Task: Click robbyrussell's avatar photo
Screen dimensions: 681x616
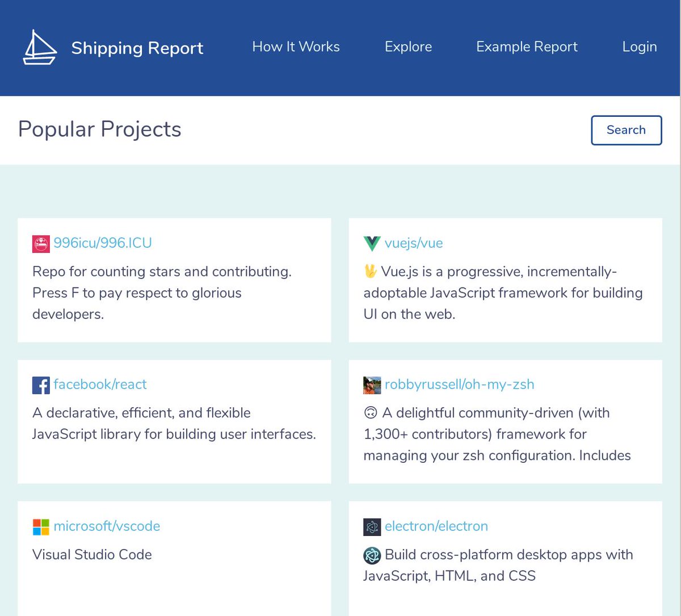Action: coord(372,385)
